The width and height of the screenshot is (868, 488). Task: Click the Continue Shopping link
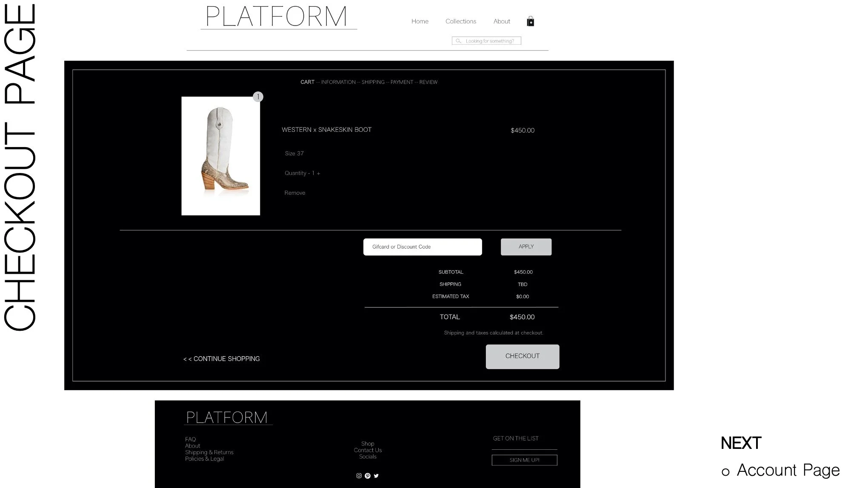click(x=221, y=359)
